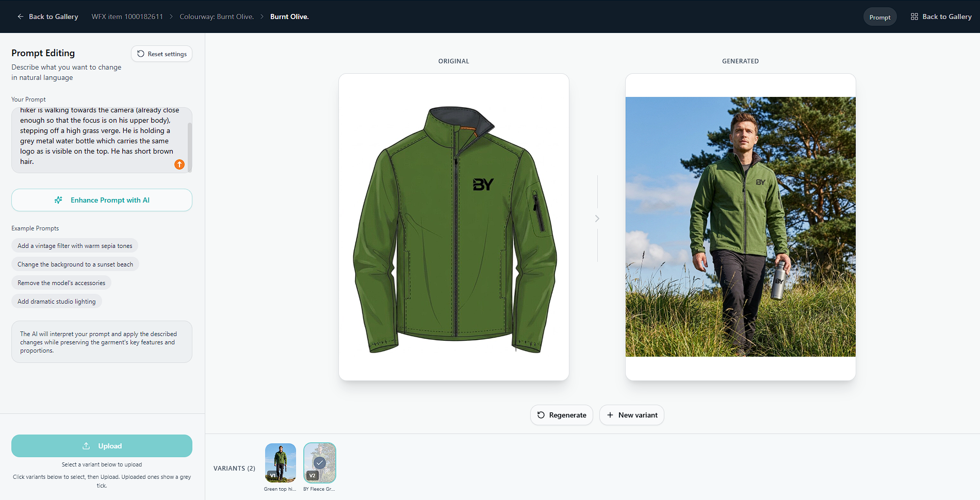Click Reset settings button
Screen dimensions: 980x500
point(161,54)
